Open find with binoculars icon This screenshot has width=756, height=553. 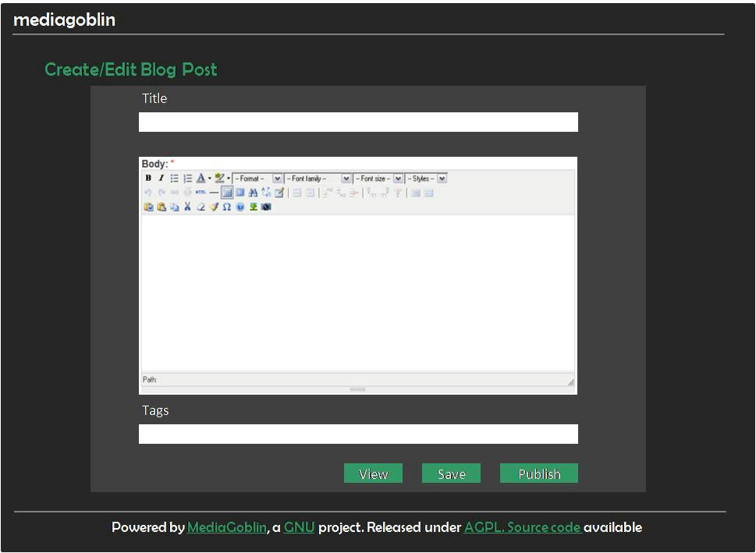pos(253,193)
